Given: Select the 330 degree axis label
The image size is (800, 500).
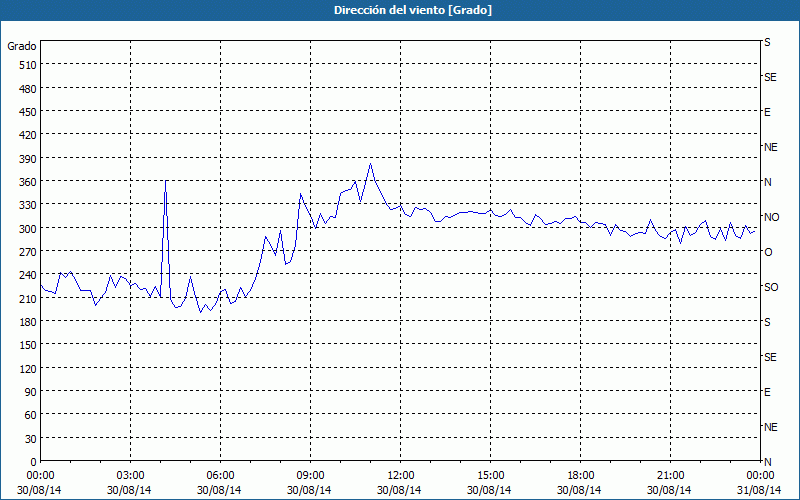Looking at the screenshot, I should 29,206.
